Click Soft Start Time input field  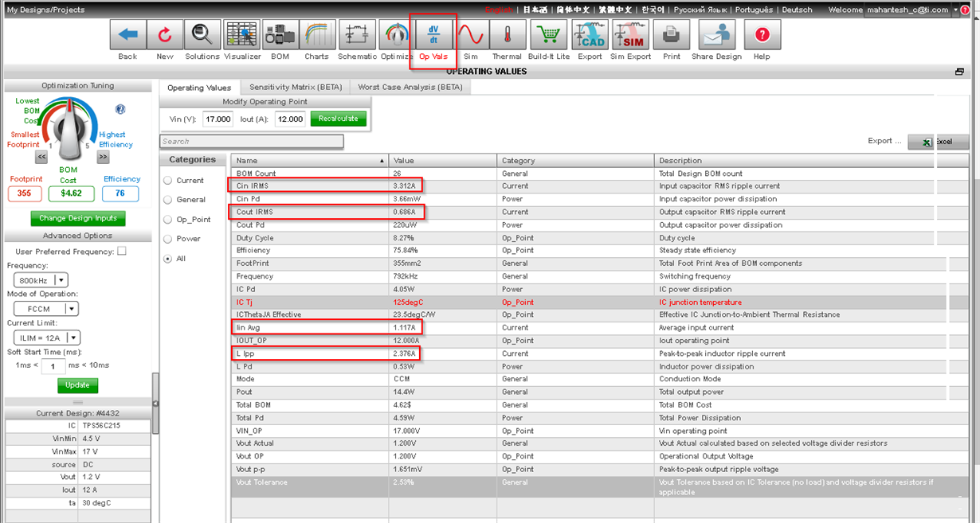click(x=53, y=366)
